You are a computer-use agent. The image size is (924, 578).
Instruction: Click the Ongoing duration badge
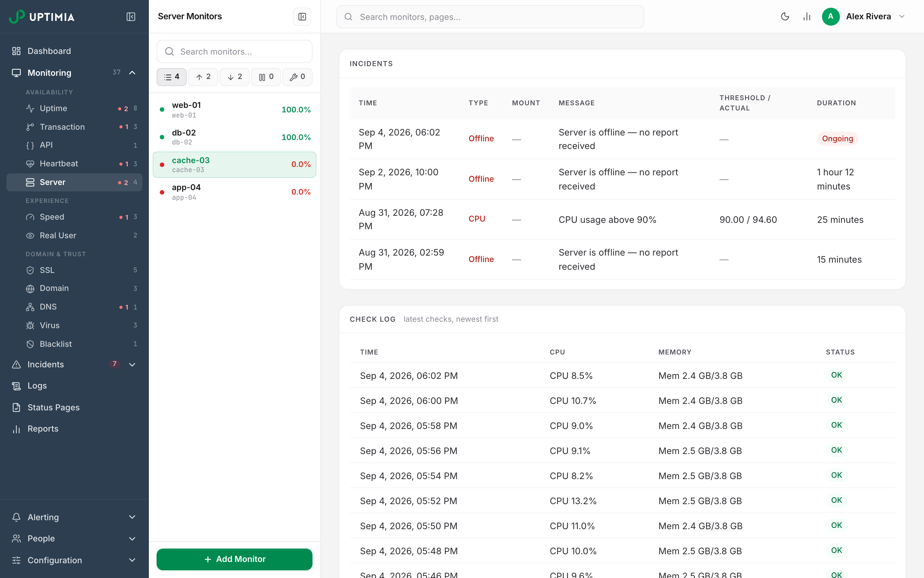click(837, 139)
